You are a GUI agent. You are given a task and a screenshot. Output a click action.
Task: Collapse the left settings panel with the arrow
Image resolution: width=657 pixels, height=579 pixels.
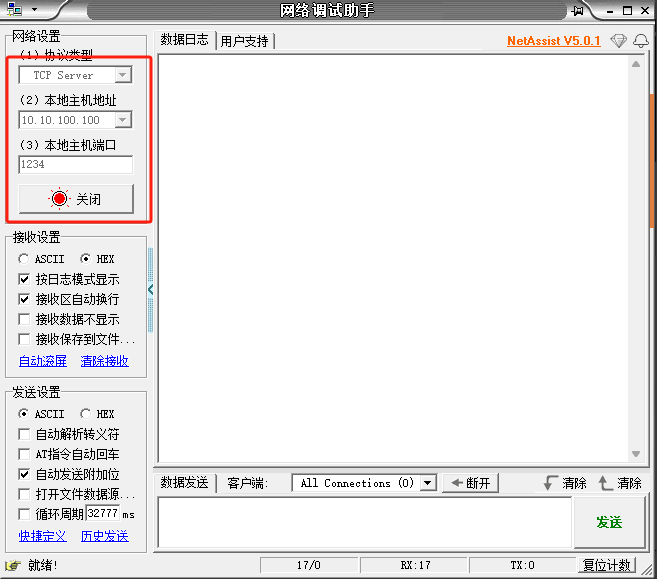tap(151, 289)
